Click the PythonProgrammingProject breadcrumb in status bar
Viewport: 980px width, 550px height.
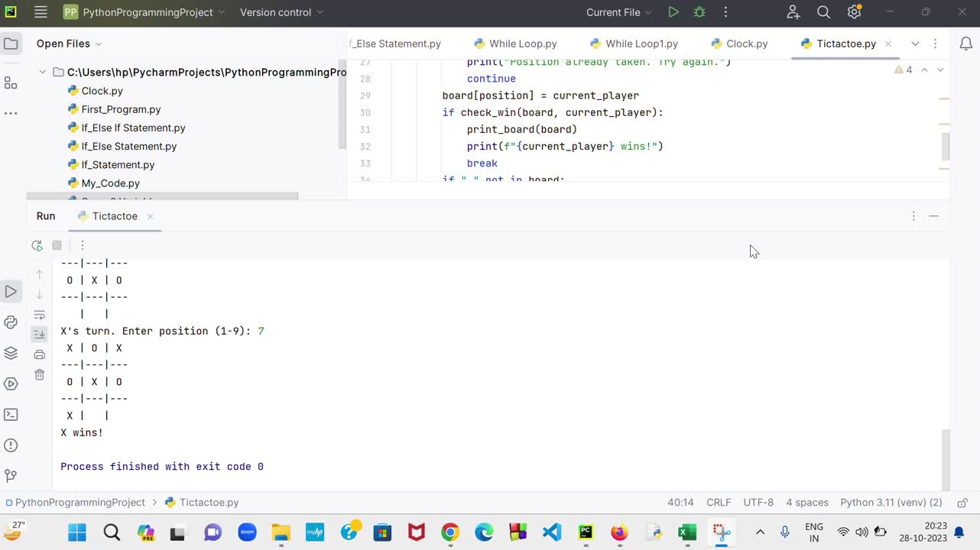pos(80,503)
